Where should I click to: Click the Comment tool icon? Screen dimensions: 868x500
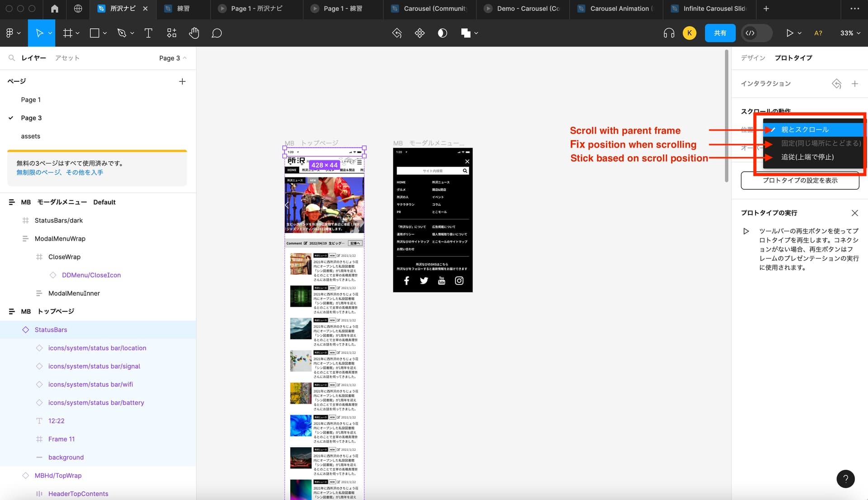click(x=217, y=33)
